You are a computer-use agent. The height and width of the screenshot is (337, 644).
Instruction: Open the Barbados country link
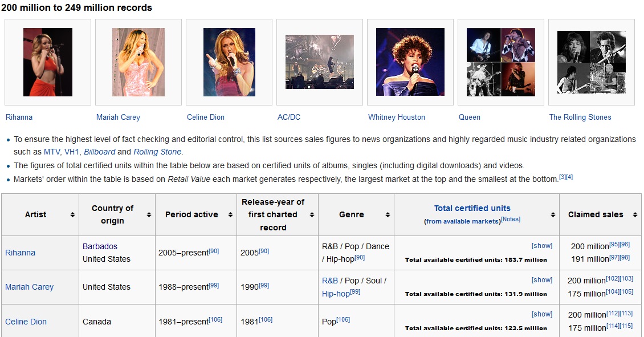(x=100, y=246)
